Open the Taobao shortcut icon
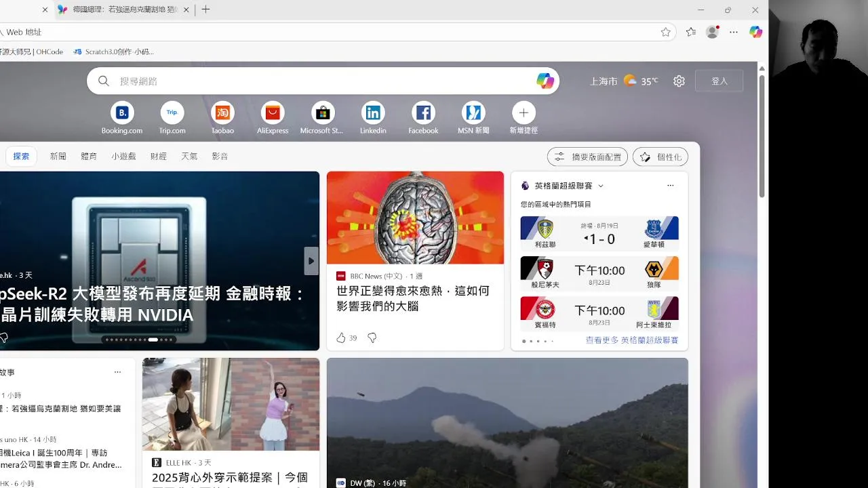This screenshot has width=868, height=488. pyautogui.click(x=222, y=113)
